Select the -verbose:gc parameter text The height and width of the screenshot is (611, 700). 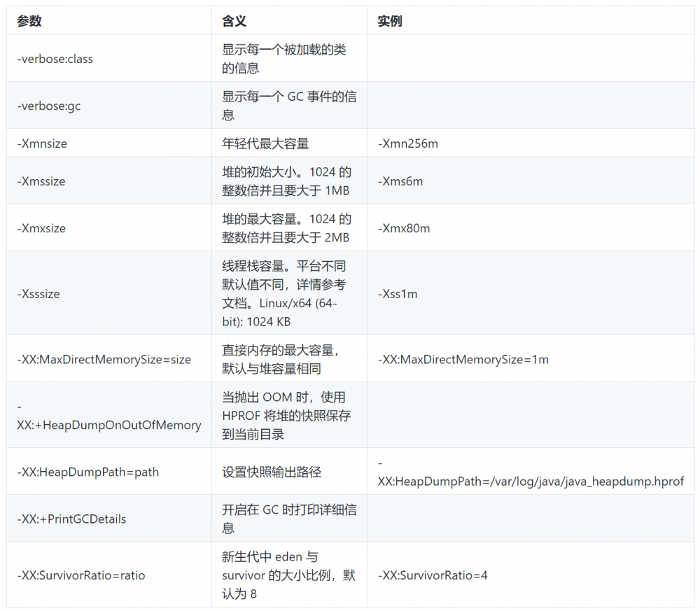[x=46, y=106]
